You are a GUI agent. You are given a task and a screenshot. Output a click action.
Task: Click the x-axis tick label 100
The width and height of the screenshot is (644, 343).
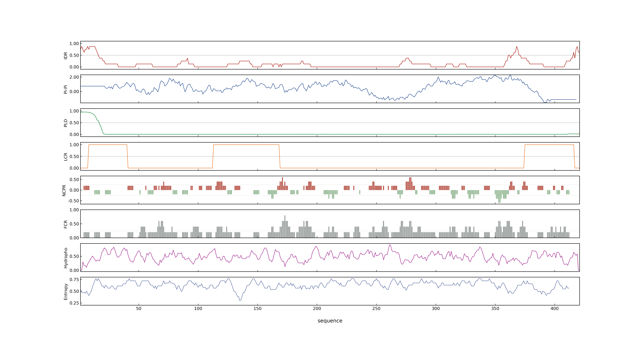[198, 309]
